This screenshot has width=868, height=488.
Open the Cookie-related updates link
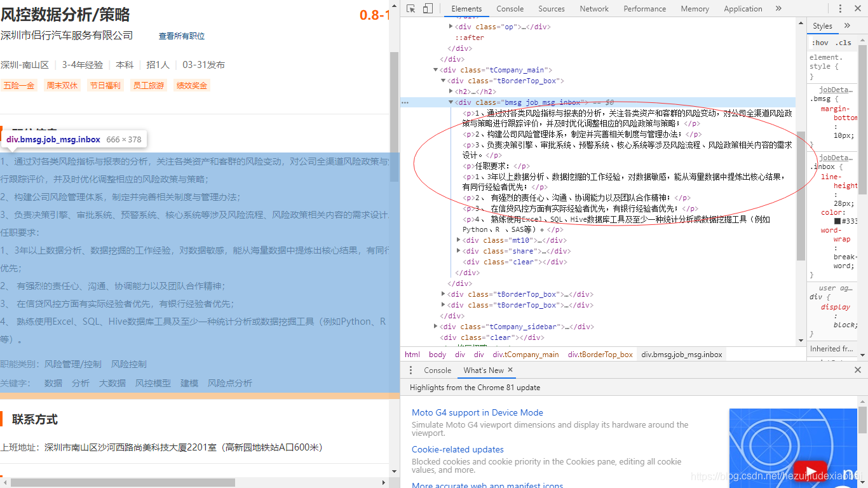pyautogui.click(x=458, y=449)
